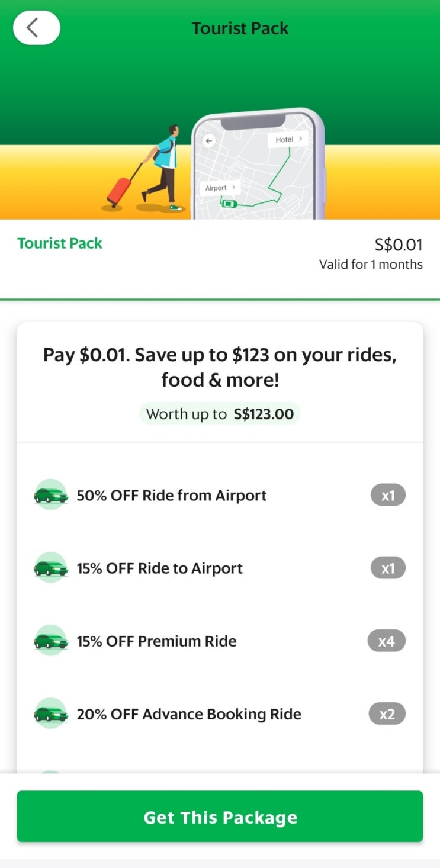Select the 50% OFF Ride from Airport item
This screenshot has height=868, width=440.
tap(172, 496)
